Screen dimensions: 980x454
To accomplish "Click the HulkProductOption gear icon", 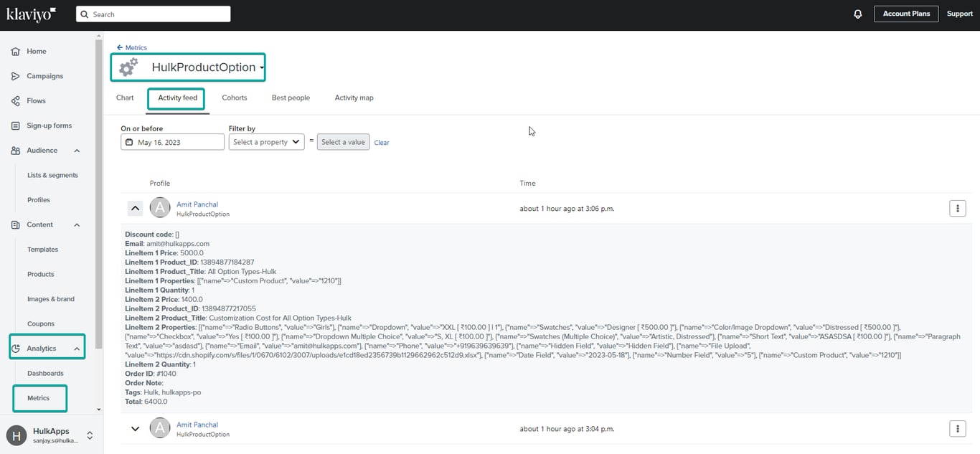I will pyautogui.click(x=128, y=67).
